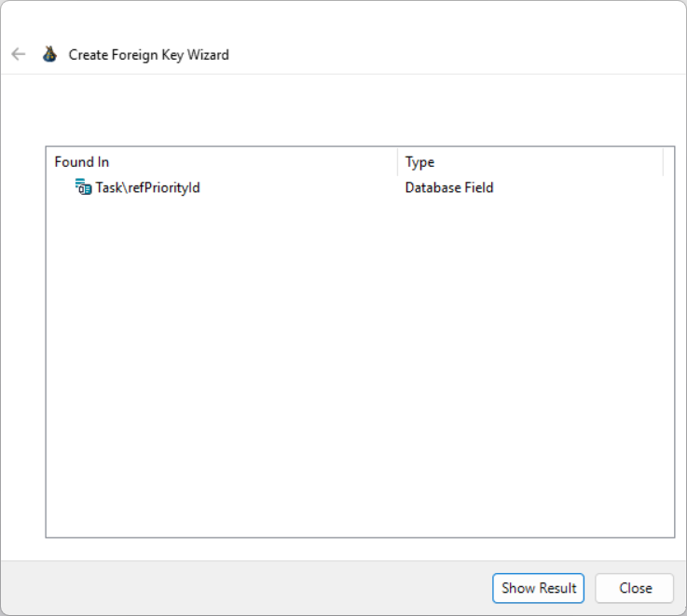Screen dimensions: 687x616
Task: Click row space right of Database Field text
Action: 578,187
